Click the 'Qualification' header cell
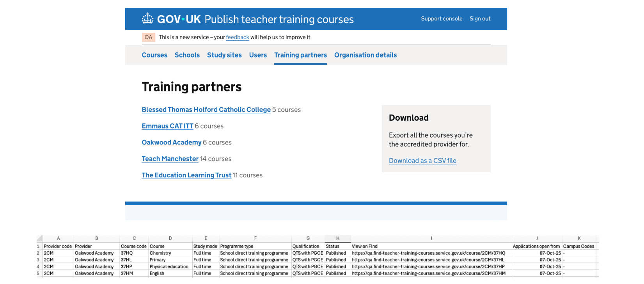This screenshot has width=644, height=284. (308, 246)
